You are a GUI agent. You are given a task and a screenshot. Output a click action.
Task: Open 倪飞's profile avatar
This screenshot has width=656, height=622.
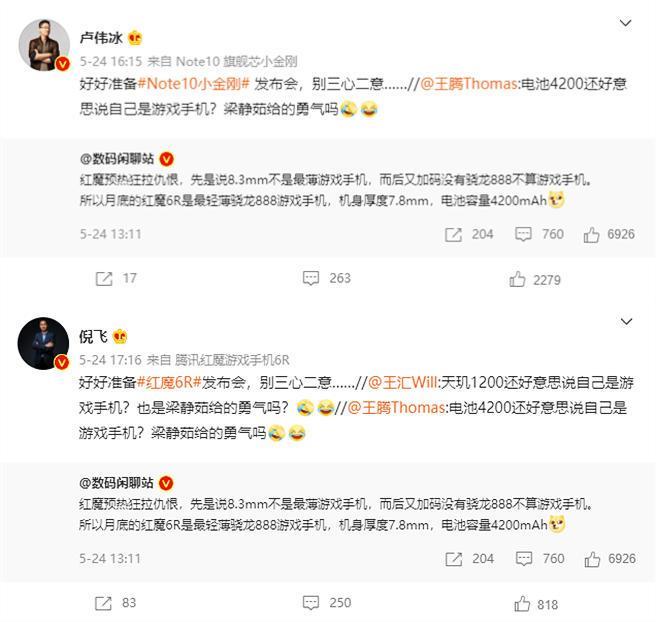click(44, 343)
